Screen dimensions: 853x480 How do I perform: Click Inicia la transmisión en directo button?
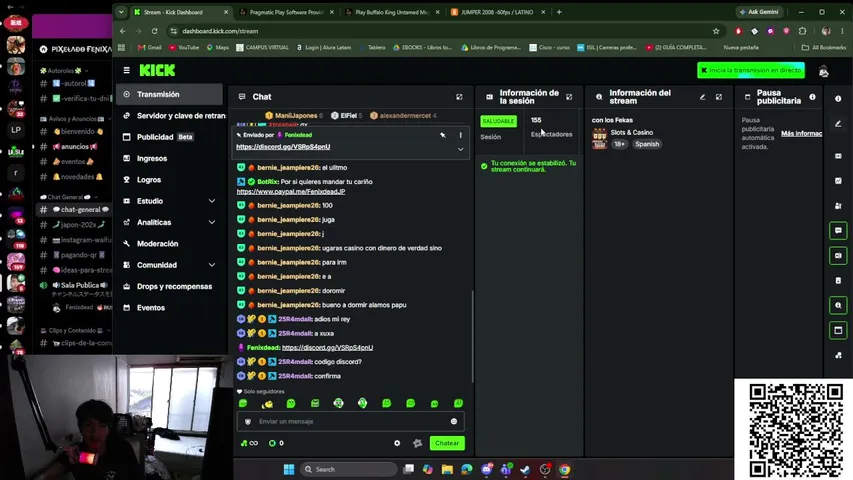(751, 70)
